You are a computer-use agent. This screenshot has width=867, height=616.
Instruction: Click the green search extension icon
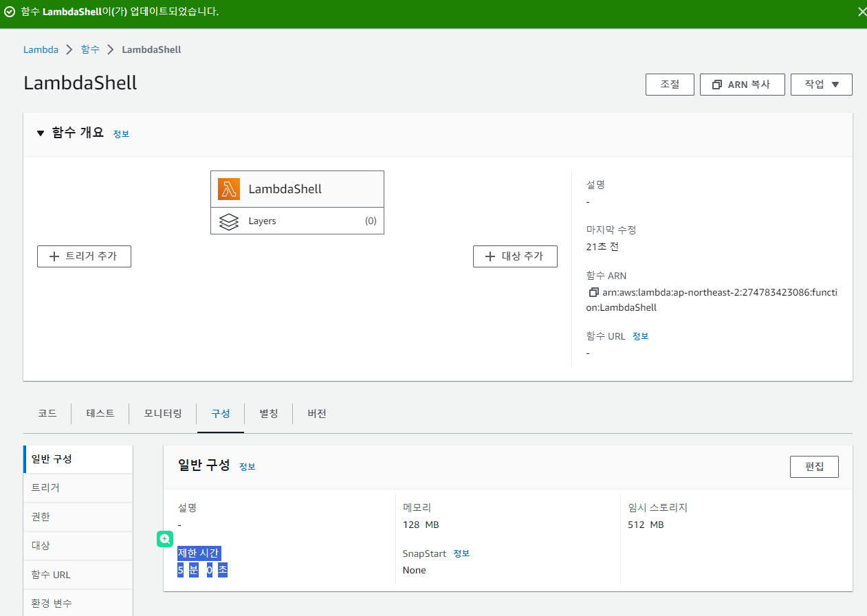(165, 539)
